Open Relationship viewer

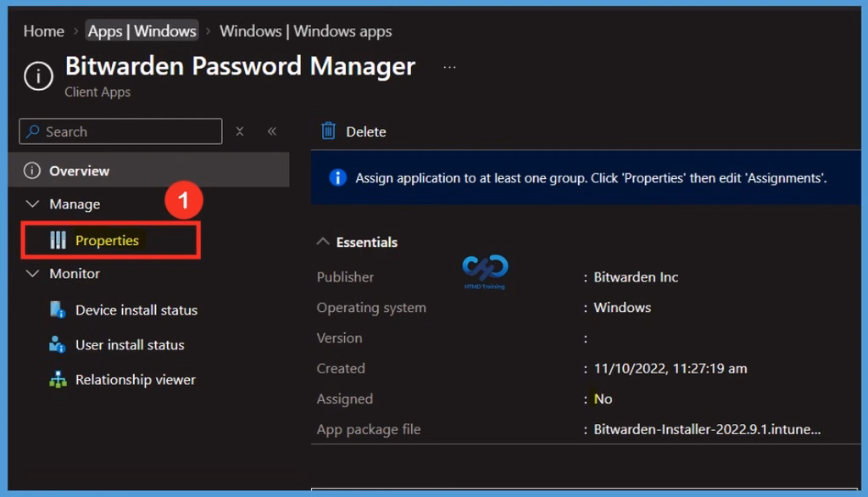coord(135,380)
